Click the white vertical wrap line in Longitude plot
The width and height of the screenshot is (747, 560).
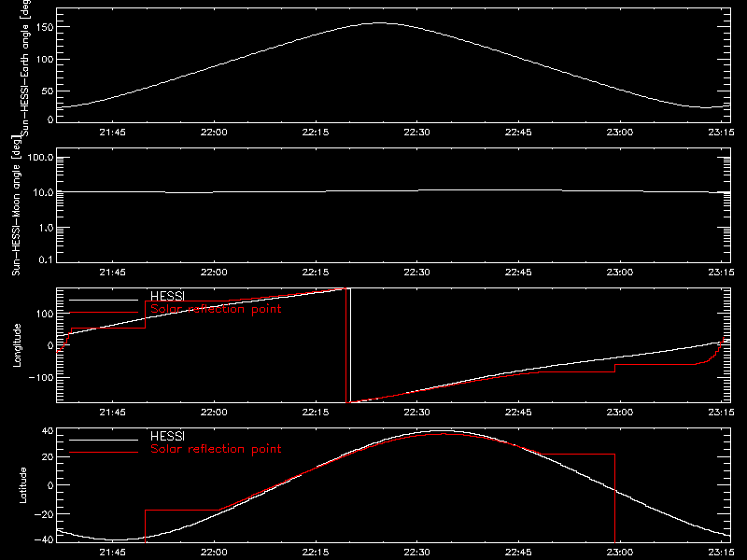coord(350,345)
